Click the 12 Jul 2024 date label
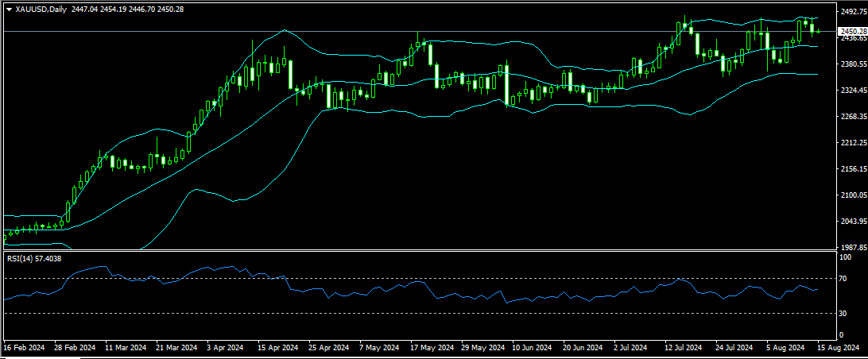Screen dimensions: 868x359 (x=684, y=348)
